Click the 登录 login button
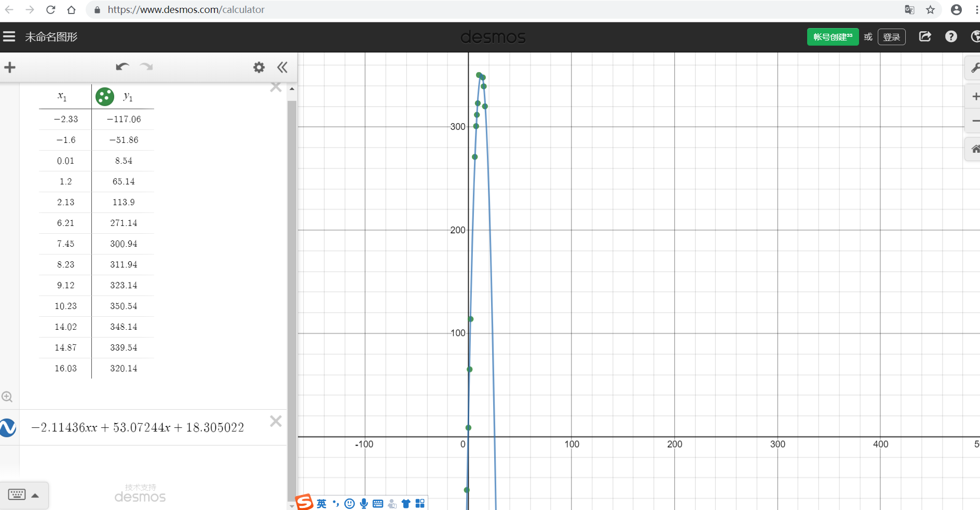The image size is (980, 510). 891,37
